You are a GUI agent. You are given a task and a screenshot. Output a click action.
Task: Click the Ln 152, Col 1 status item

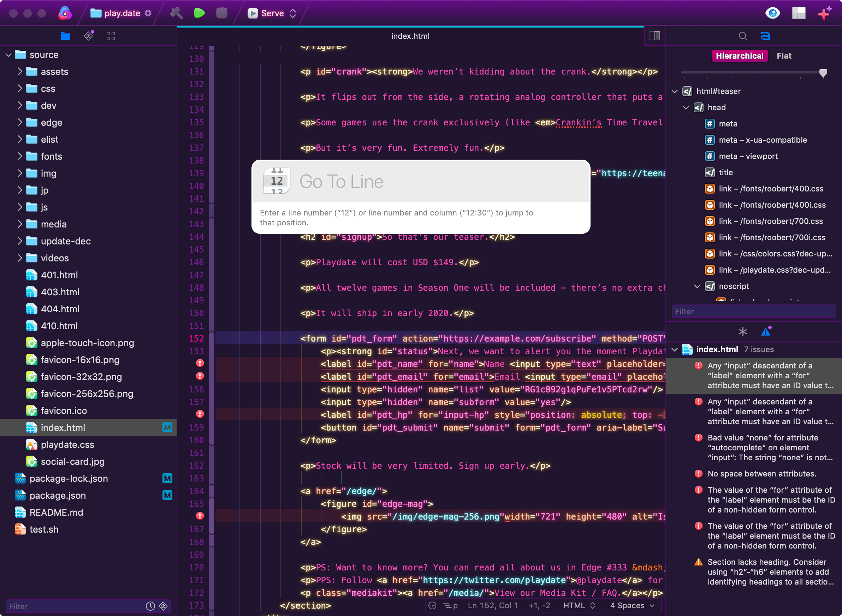click(493, 605)
